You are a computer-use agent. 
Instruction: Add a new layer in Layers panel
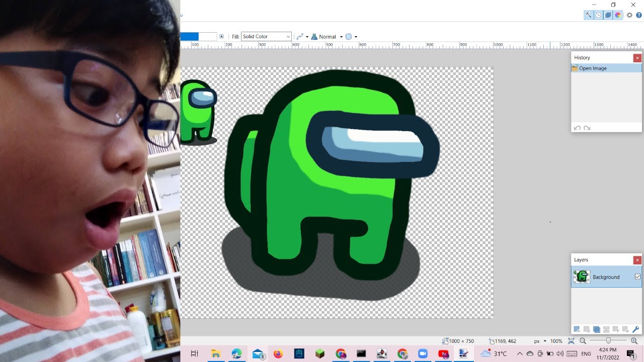(x=577, y=329)
